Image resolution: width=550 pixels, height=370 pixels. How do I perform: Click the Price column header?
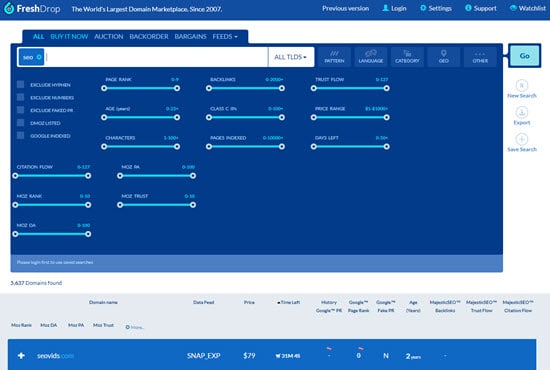click(249, 302)
